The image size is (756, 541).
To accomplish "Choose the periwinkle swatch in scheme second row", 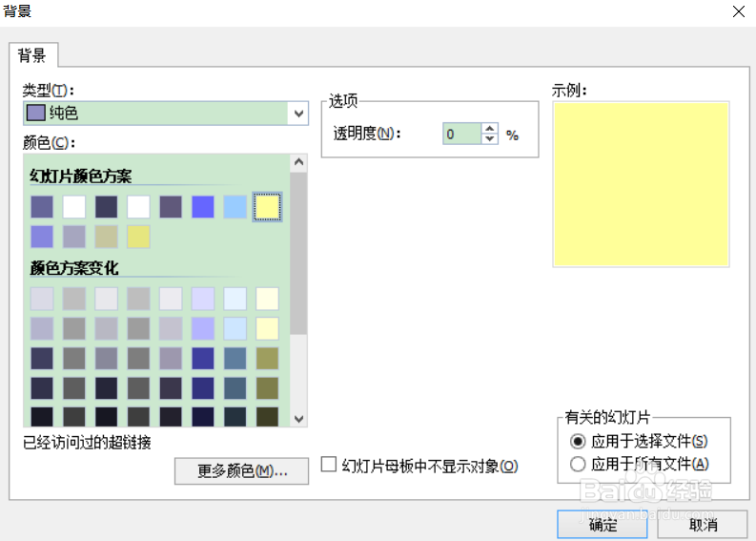I will point(42,237).
